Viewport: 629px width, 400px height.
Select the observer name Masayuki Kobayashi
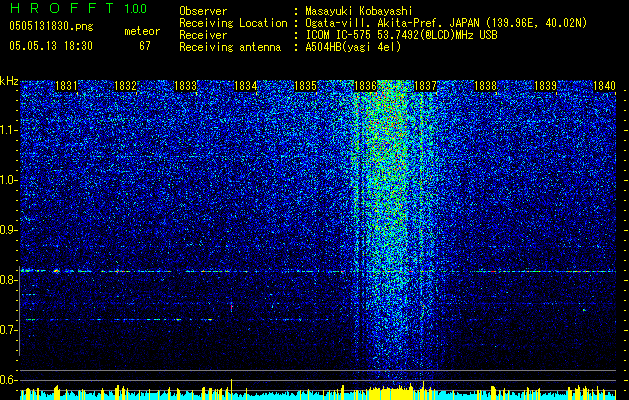coord(359,11)
